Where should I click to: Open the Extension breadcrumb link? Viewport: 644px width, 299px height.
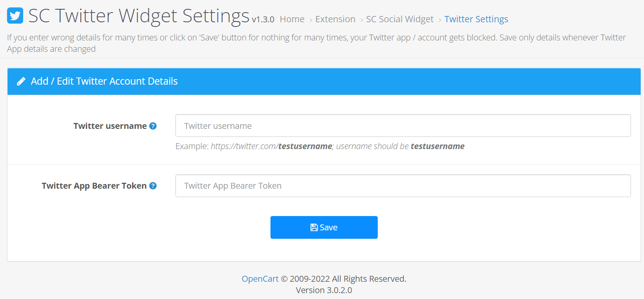click(x=335, y=19)
